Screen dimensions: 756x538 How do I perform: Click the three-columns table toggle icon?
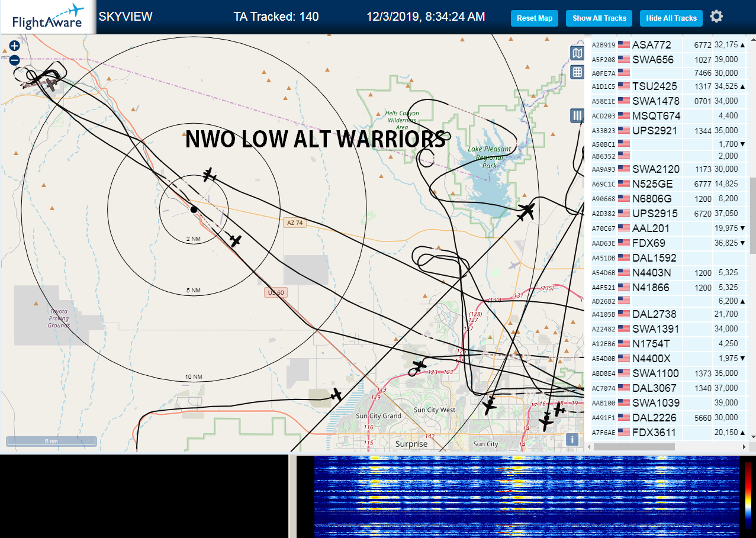tap(577, 115)
